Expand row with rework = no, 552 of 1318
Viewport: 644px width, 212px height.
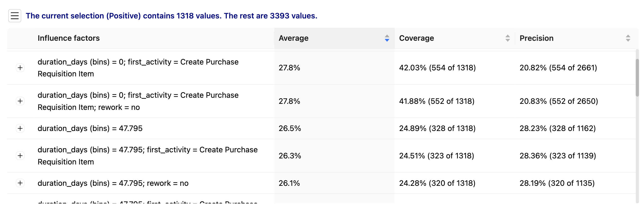coord(20,101)
